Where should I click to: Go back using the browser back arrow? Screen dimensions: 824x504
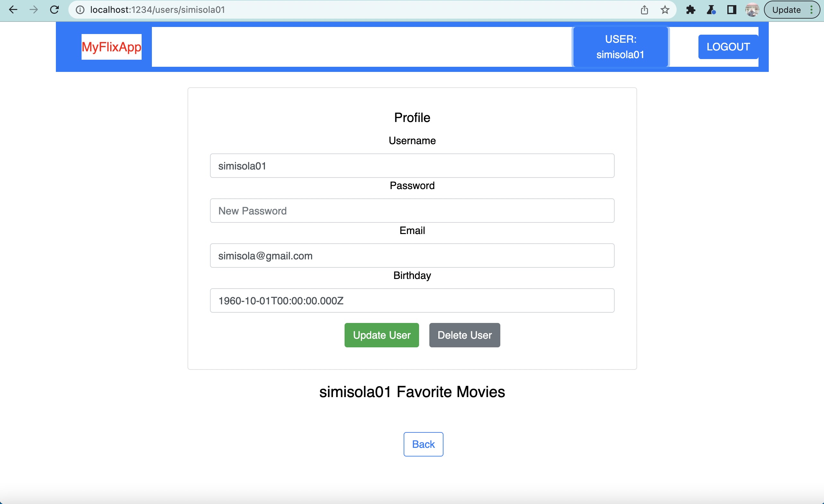[x=13, y=10]
